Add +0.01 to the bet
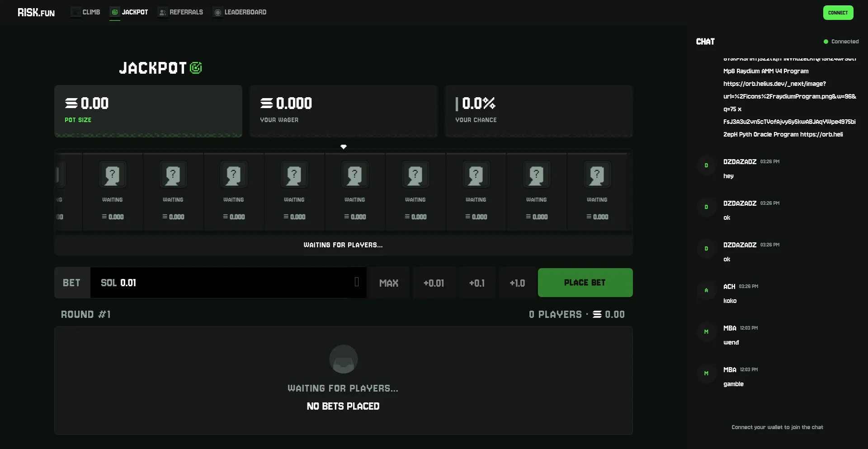Viewport: 868px width, 449px height. point(434,283)
